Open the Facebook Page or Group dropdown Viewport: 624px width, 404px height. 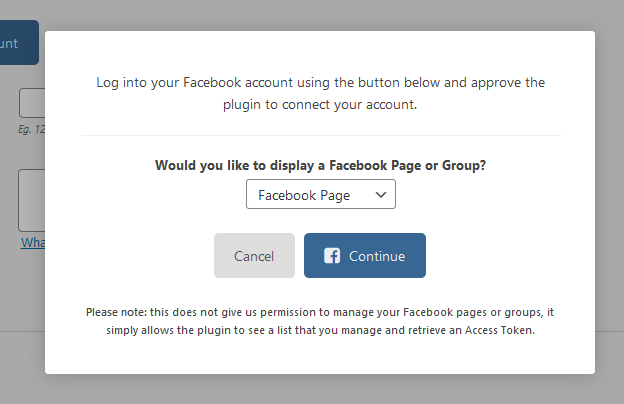321,195
